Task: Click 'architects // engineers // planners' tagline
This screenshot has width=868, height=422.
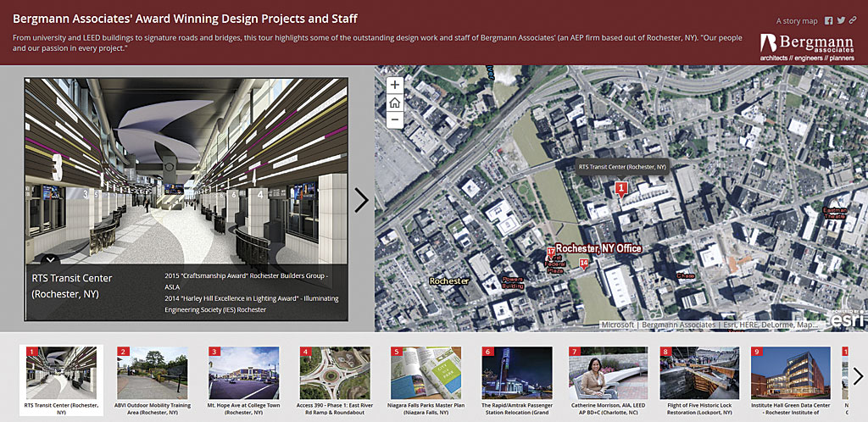Action: pos(807,58)
